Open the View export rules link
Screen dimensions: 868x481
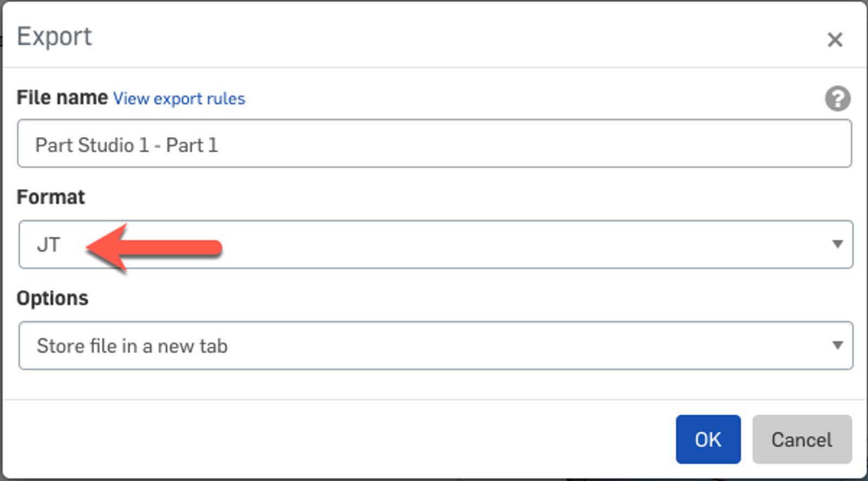(179, 99)
